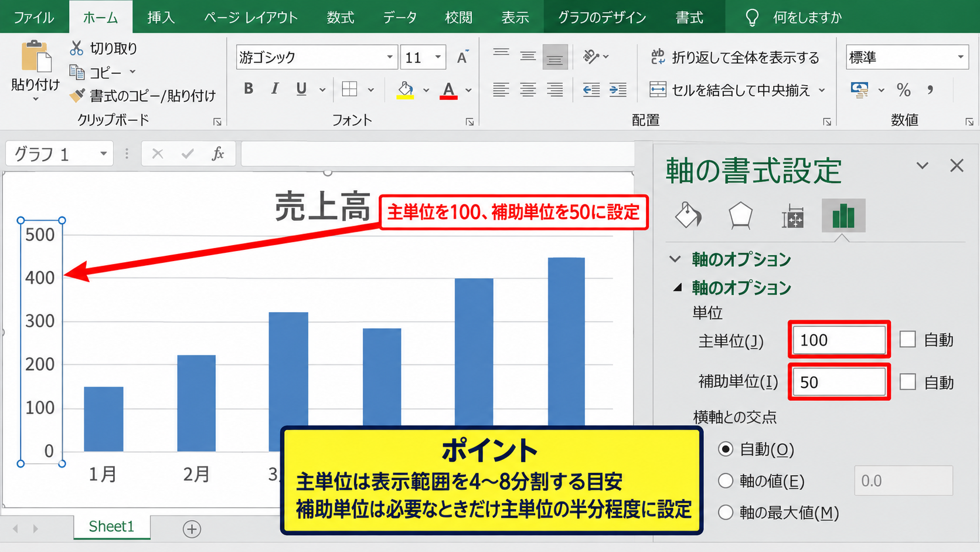Collapse the bold 軸のオプション subsection triangle

click(x=678, y=287)
